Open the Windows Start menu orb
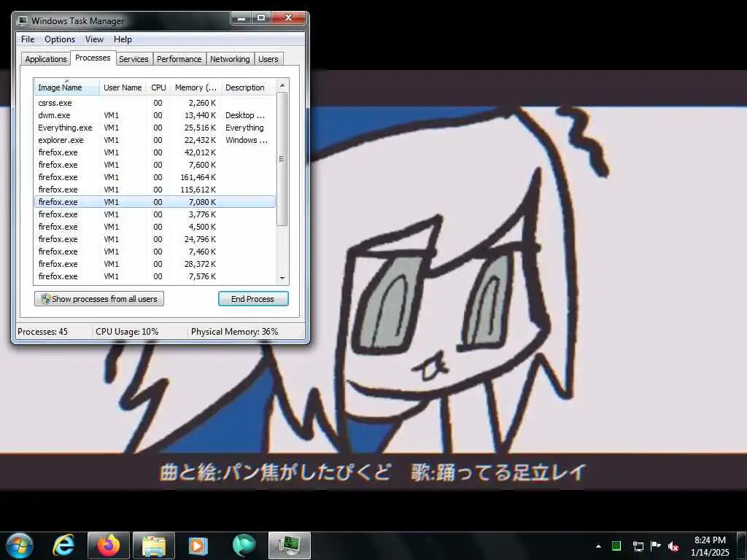Screen dimensions: 747x560 [20, 545]
